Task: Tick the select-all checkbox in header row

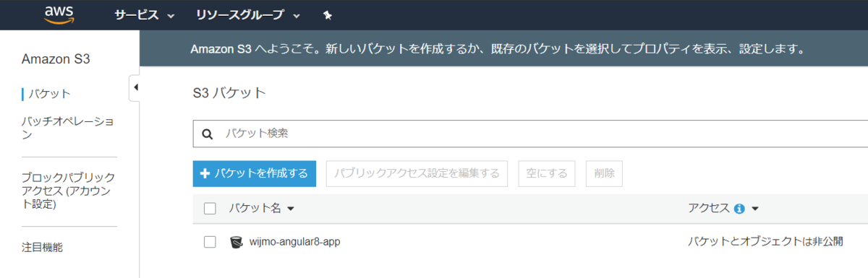Action: (x=210, y=209)
